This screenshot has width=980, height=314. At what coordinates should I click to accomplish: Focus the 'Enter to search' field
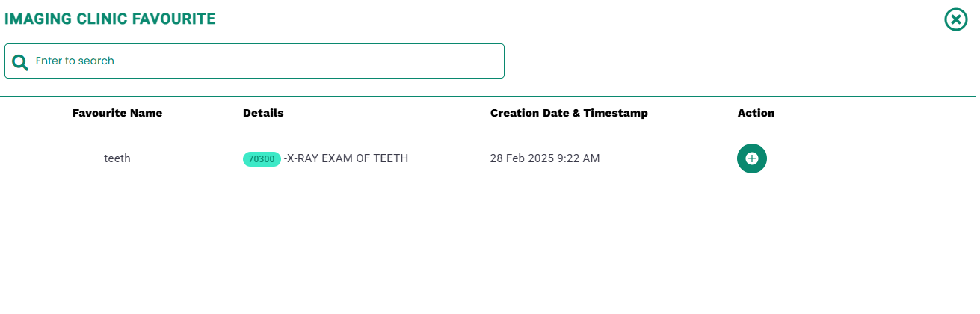click(254, 61)
